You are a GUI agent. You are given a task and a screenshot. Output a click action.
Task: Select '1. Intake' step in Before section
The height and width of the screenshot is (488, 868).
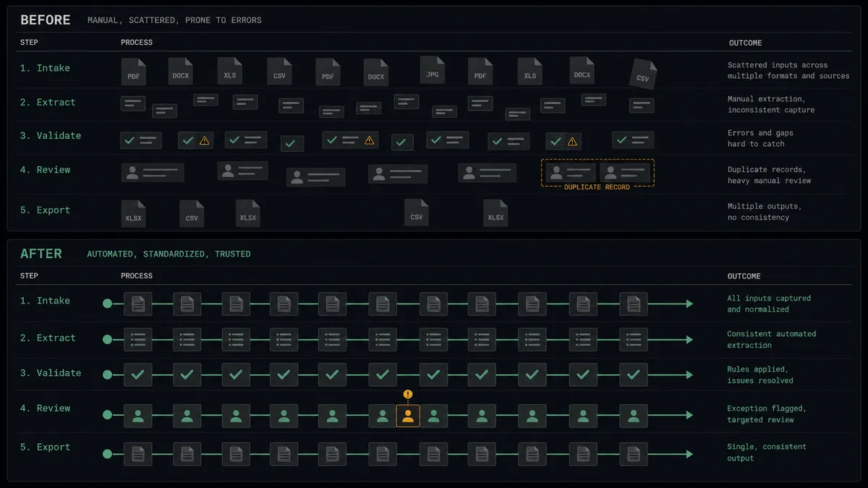point(45,68)
